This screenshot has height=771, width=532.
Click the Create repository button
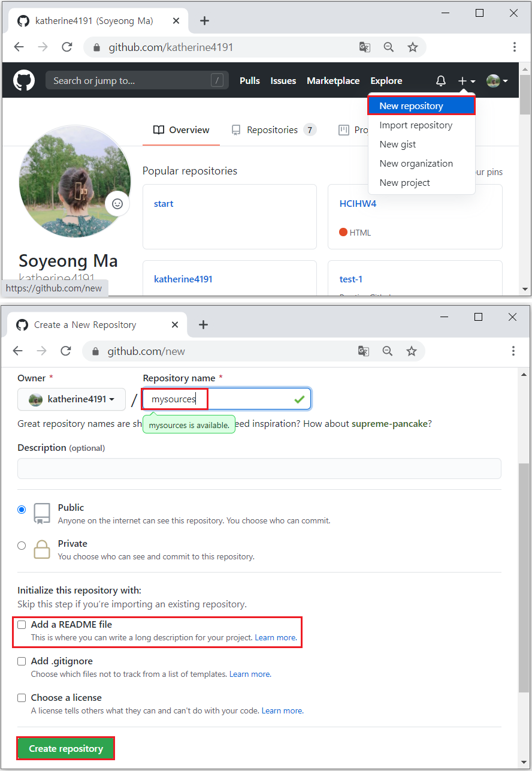(x=66, y=748)
